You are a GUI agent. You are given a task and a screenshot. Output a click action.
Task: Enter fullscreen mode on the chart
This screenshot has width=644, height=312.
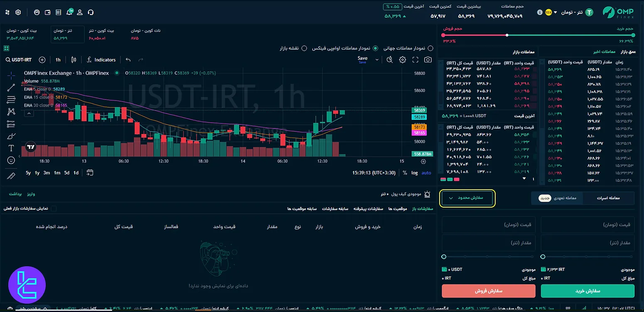(415, 59)
